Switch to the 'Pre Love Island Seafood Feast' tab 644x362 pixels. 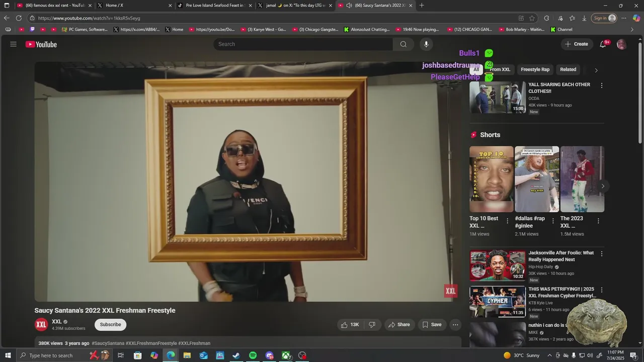click(x=214, y=6)
